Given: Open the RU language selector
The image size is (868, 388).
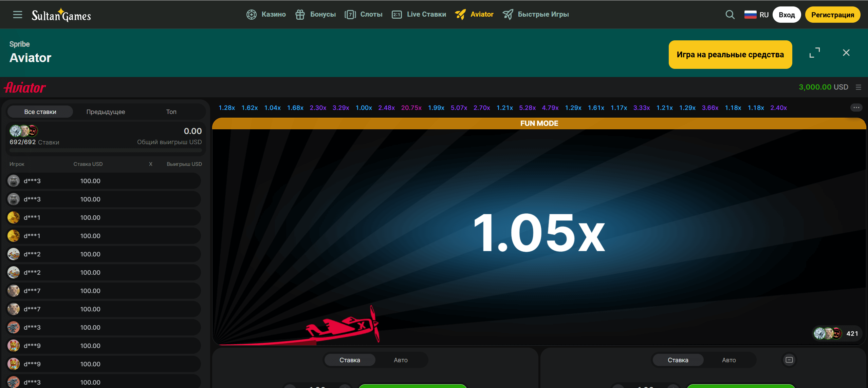Looking at the screenshot, I should pos(756,15).
